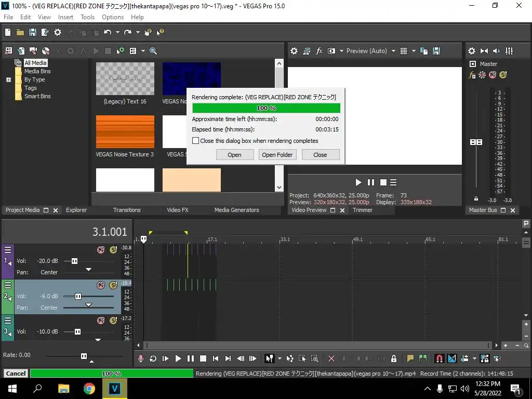Mute track 1 with its mute icon

click(x=101, y=250)
